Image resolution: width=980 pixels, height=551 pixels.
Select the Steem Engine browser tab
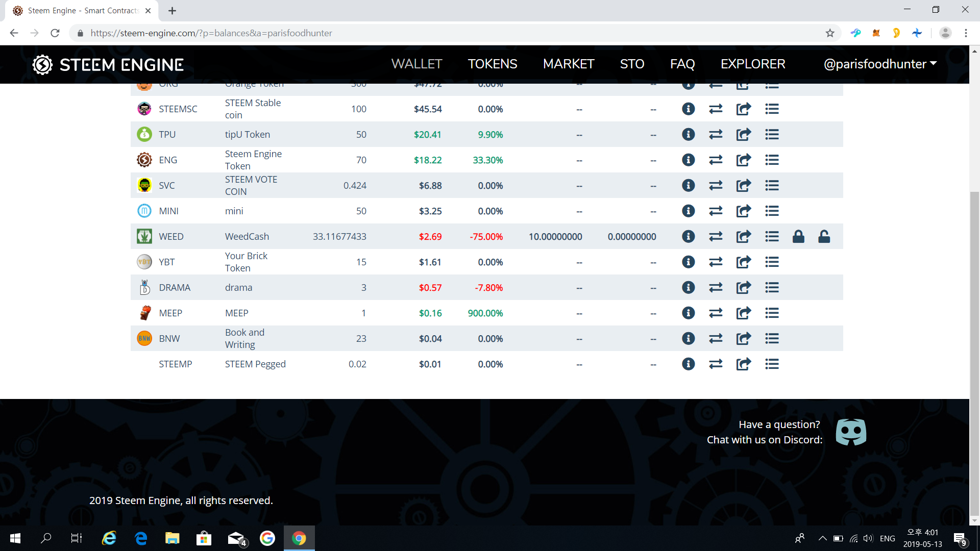click(82, 11)
